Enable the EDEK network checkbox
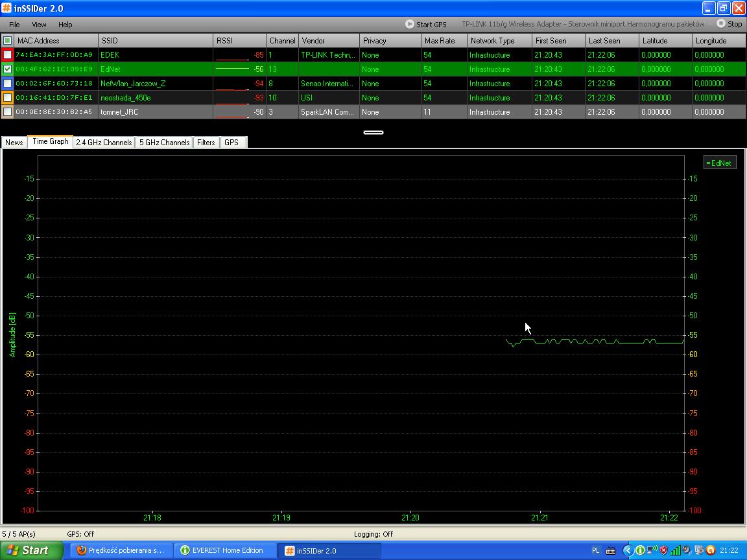 tap(7, 54)
